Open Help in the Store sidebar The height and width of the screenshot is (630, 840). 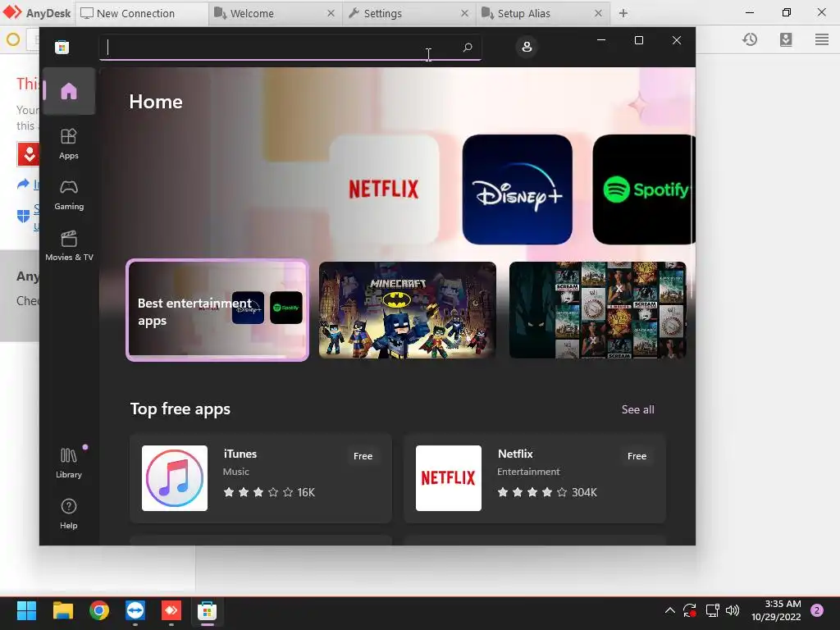[69, 514]
